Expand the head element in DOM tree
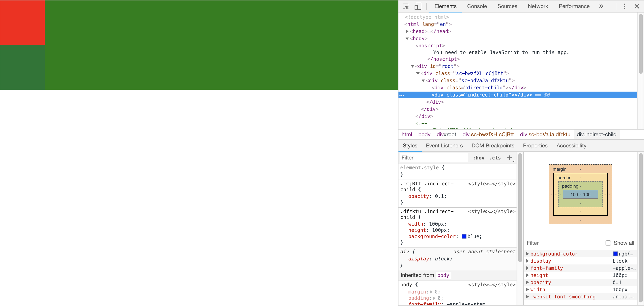The image size is (644, 306). pos(407,31)
